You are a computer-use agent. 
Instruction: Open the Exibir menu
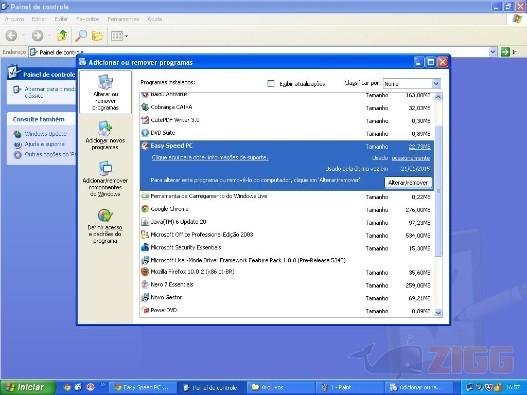click(61, 19)
